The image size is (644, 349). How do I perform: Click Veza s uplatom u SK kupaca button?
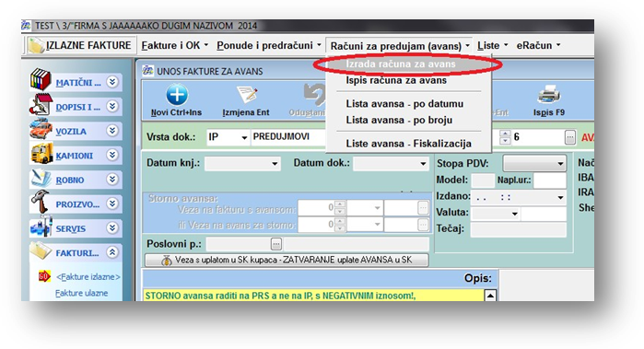287,260
